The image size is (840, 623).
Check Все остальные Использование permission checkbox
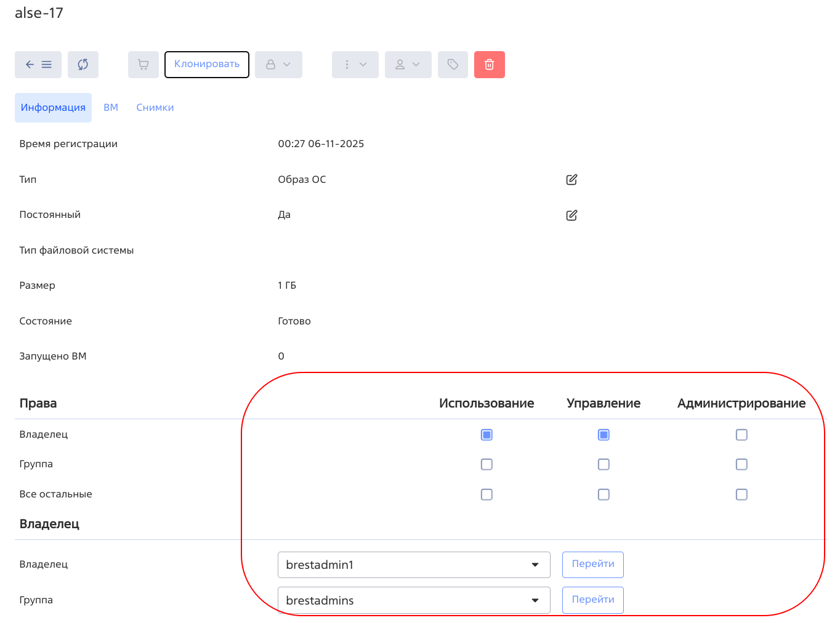[x=487, y=495]
